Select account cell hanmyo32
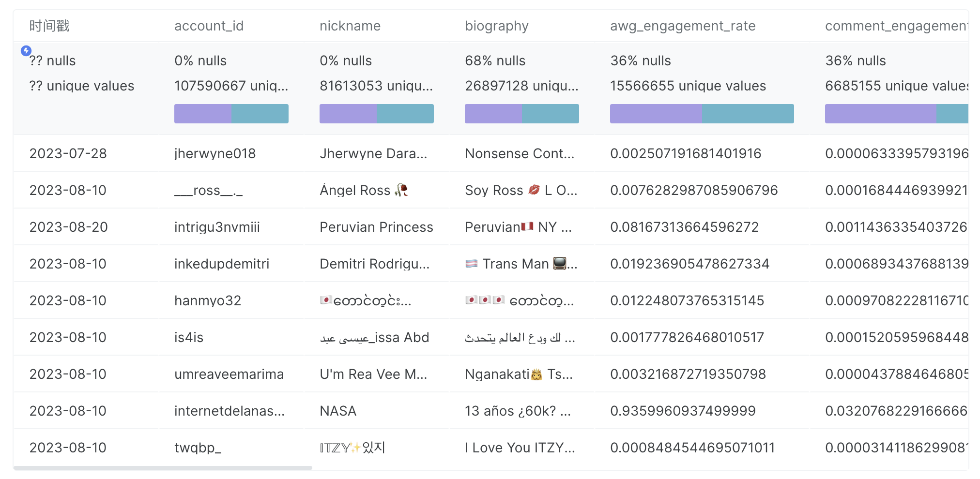The height and width of the screenshot is (479, 980). pyautogui.click(x=208, y=300)
